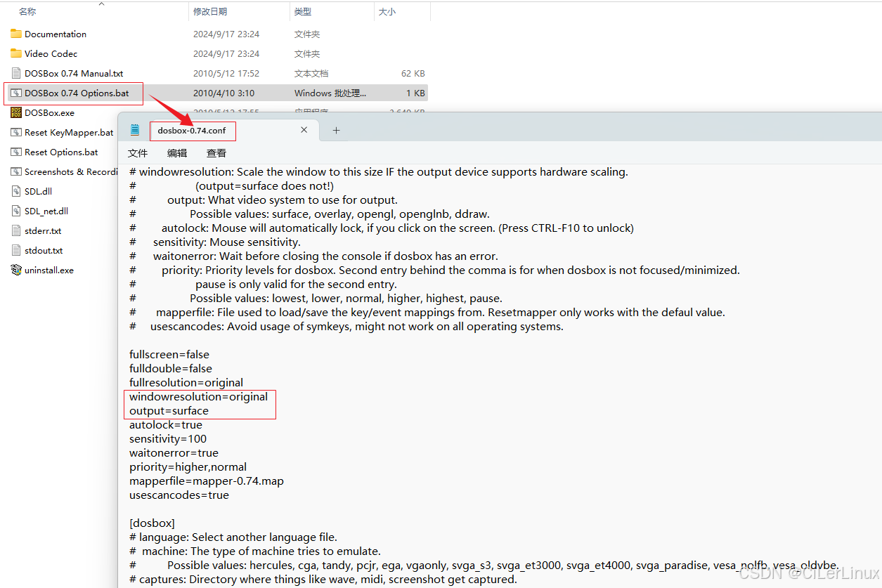Click Reset Options.bat file name

[61, 152]
